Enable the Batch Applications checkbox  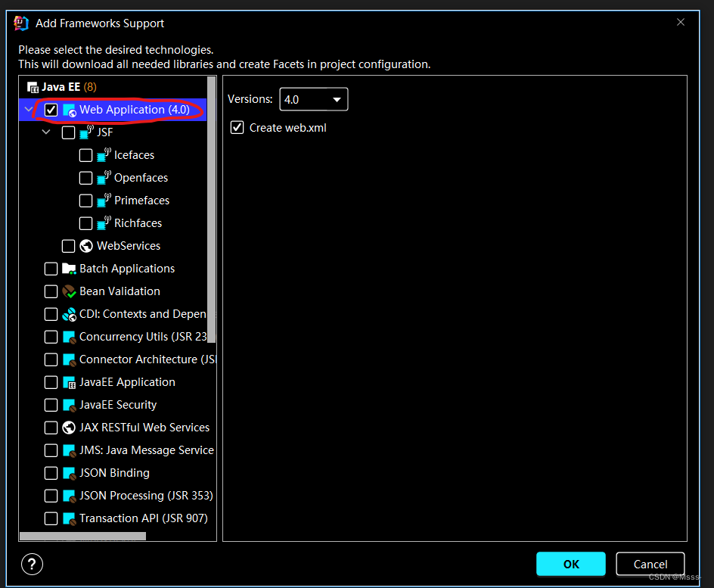tap(51, 269)
